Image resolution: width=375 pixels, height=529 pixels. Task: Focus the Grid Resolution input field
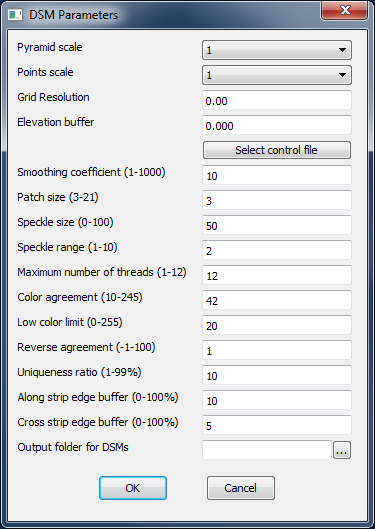click(x=277, y=100)
